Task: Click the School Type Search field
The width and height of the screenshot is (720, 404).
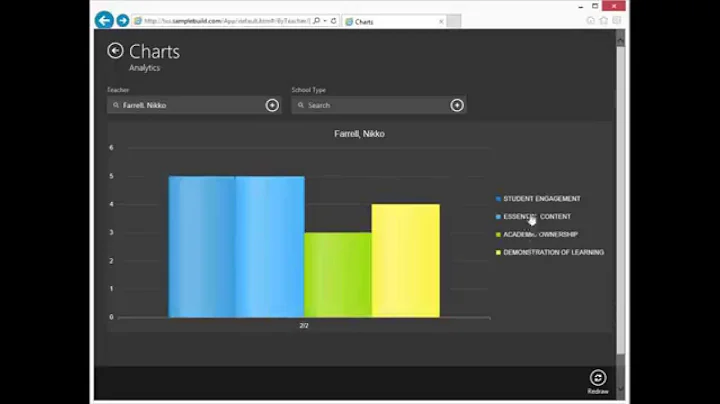Action: tap(379, 105)
